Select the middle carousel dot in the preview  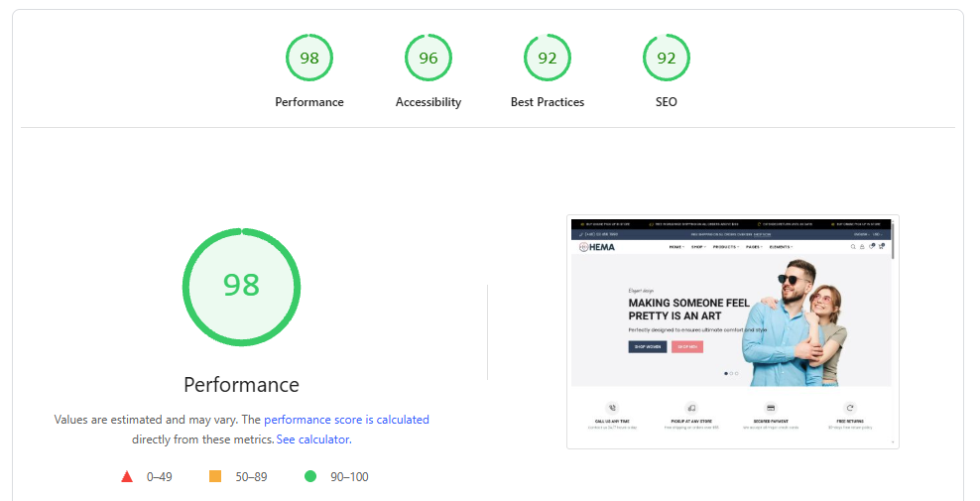(731, 373)
